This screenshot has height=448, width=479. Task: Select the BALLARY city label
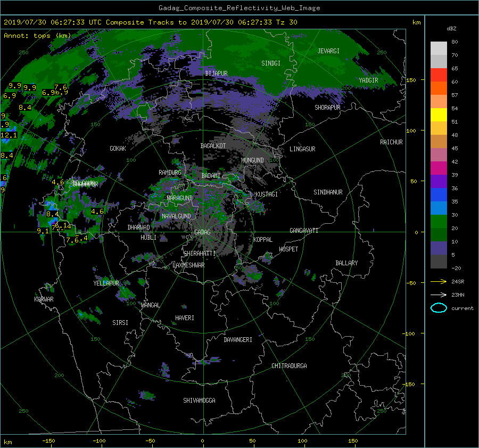click(x=346, y=263)
